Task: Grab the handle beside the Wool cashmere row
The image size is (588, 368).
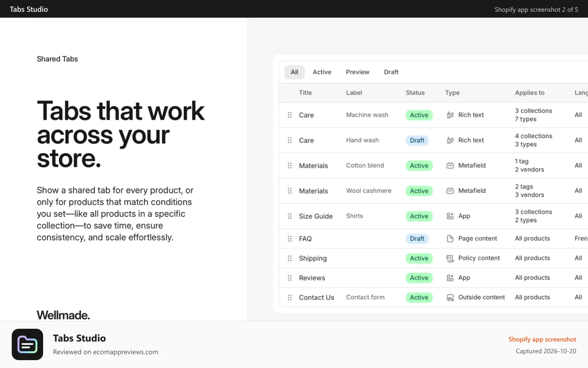Action: 290,191
